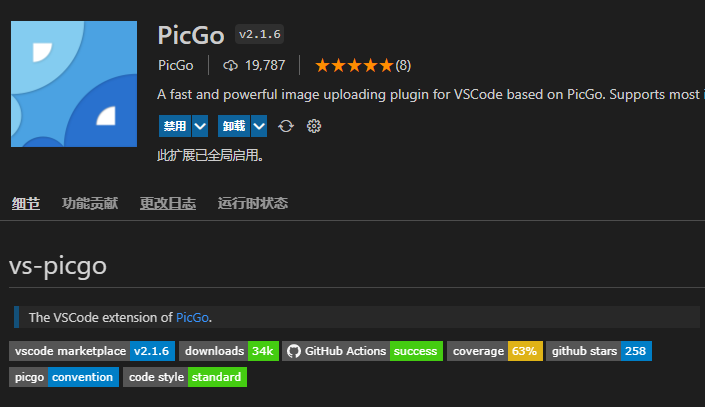The height and width of the screenshot is (407, 705).
Task: Open the 运行时状态 tab
Action: [253, 203]
